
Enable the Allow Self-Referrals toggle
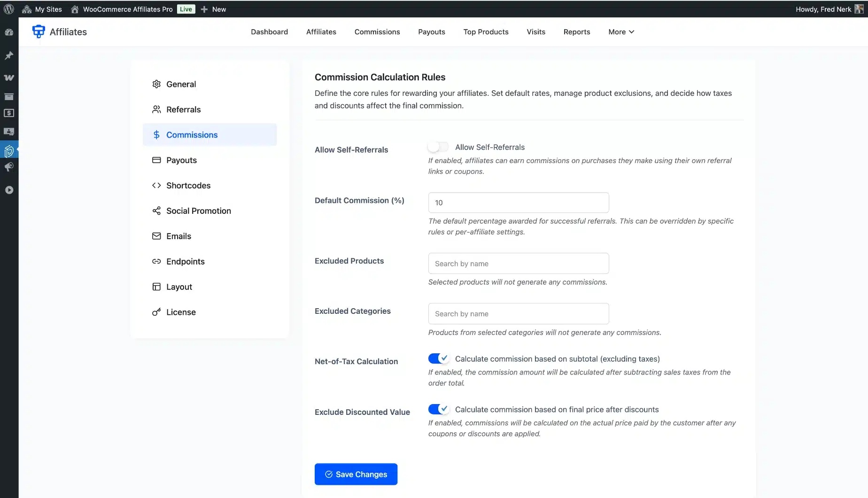pos(438,147)
